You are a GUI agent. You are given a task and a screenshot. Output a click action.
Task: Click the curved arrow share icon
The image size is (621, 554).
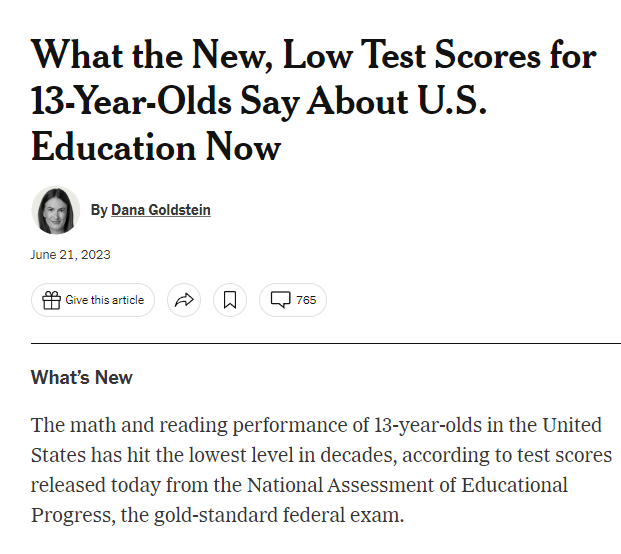point(184,300)
